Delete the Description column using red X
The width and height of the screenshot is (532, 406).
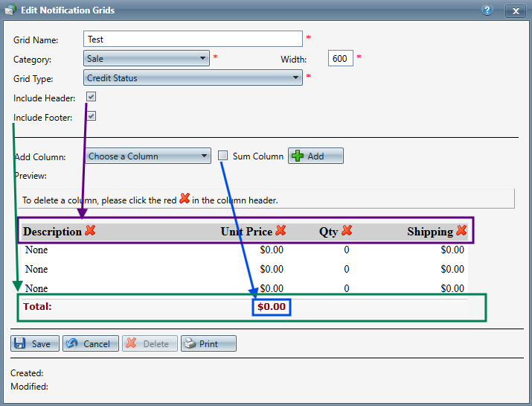[90, 230]
